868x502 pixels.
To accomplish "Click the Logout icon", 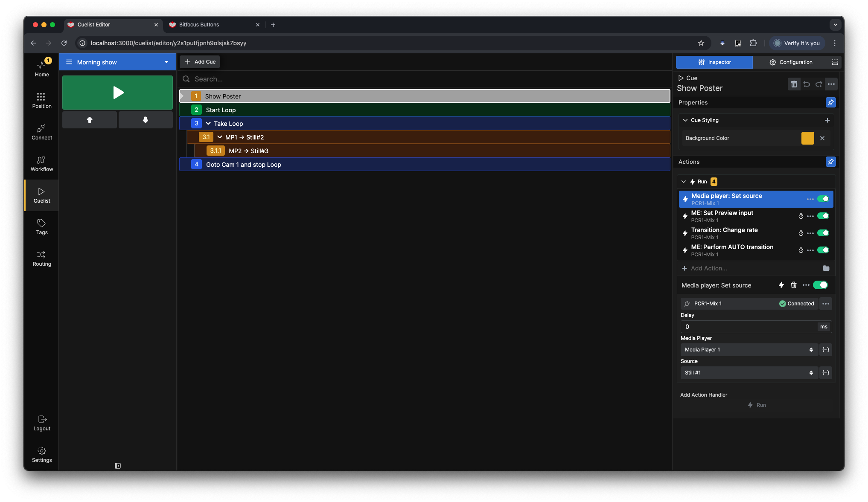I will pyautogui.click(x=42, y=419).
